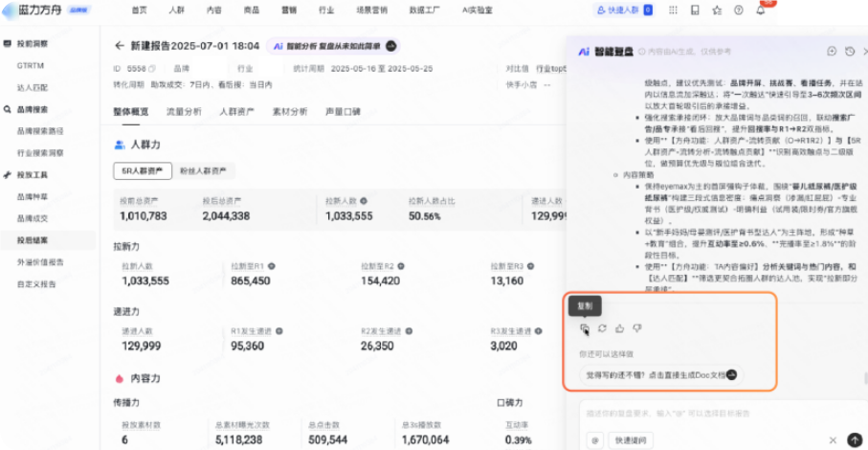Regenerate the AI response

click(x=602, y=328)
